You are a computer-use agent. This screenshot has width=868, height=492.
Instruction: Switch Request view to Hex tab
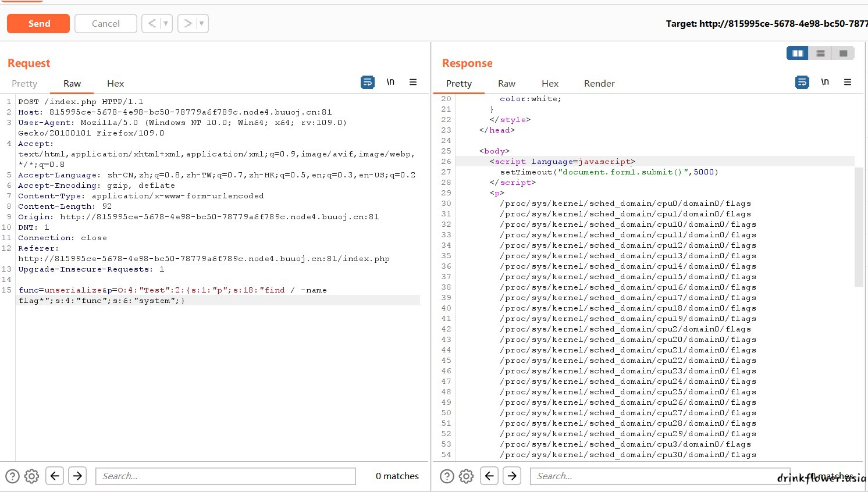click(115, 83)
